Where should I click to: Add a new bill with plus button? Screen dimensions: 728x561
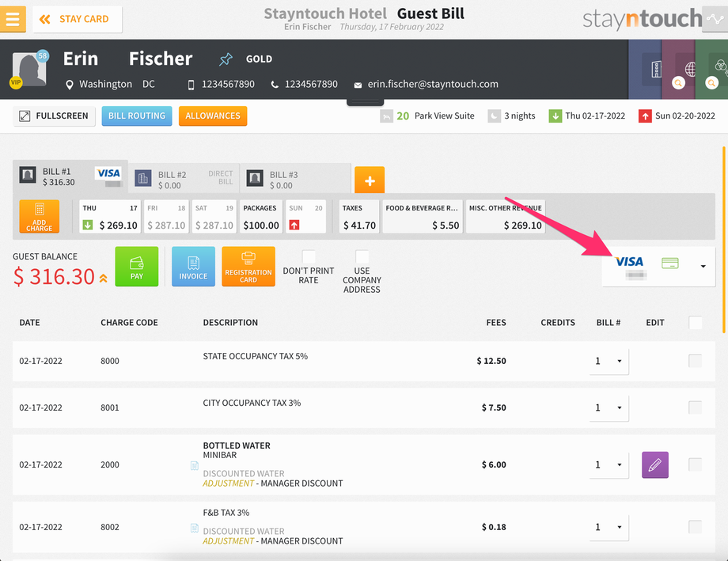[370, 180]
